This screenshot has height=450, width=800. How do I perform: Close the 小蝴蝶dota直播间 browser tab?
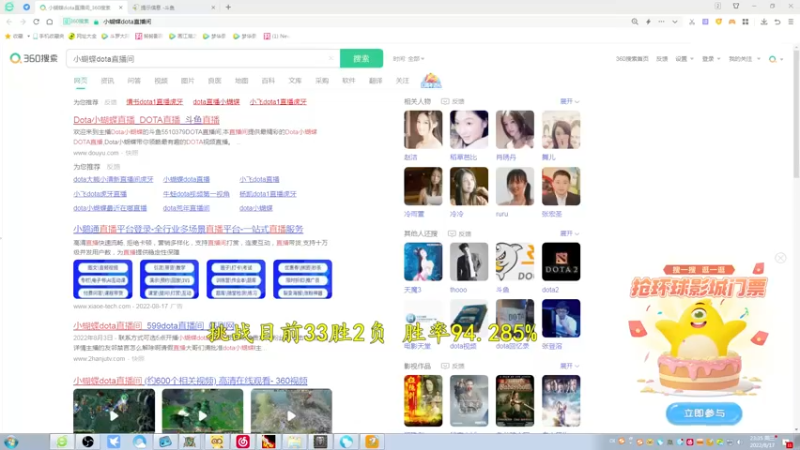121,7
